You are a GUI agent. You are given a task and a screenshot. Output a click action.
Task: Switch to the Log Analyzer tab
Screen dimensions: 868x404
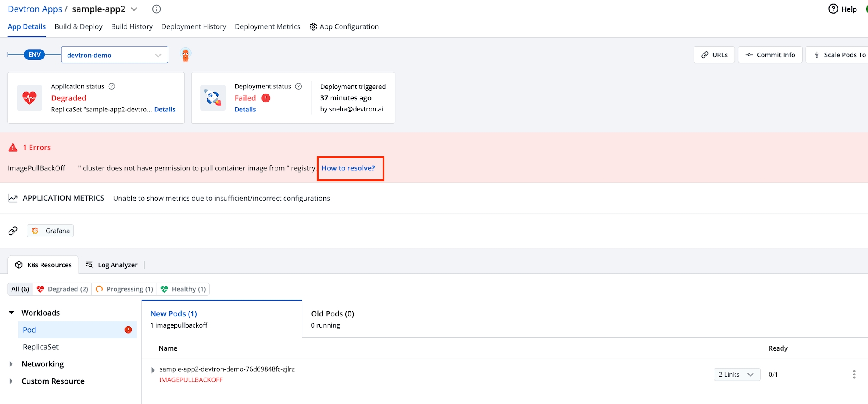pyautogui.click(x=112, y=265)
